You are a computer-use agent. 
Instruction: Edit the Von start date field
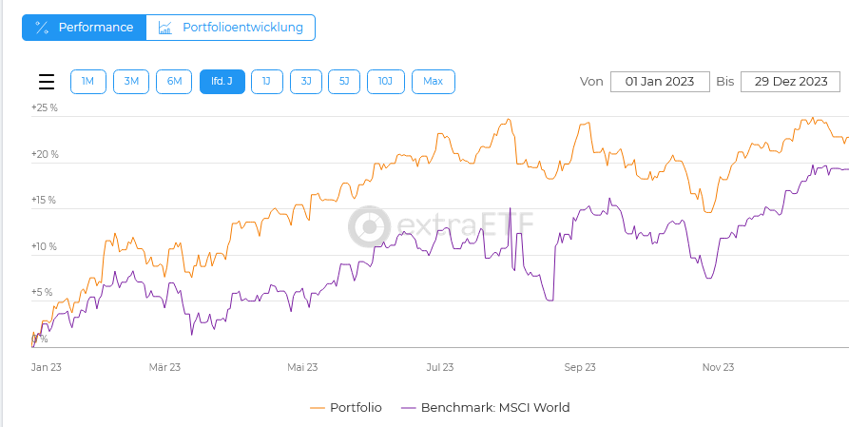tap(660, 82)
